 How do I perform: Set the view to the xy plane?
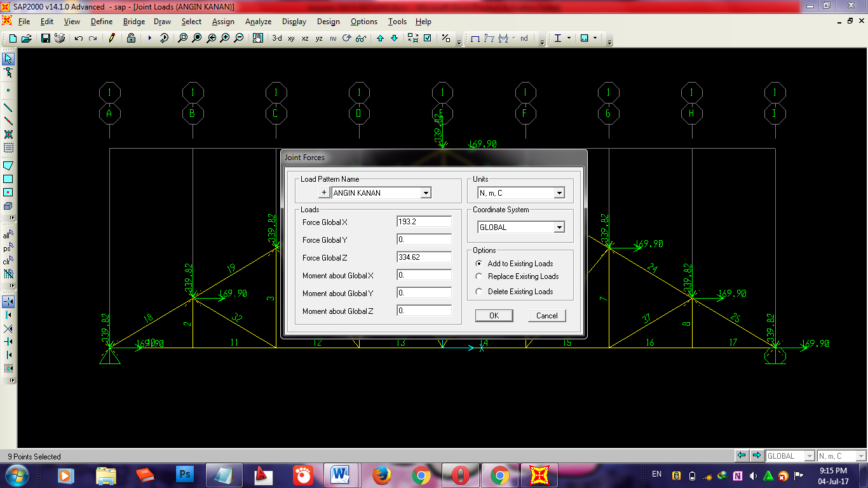click(x=291, y=38)
